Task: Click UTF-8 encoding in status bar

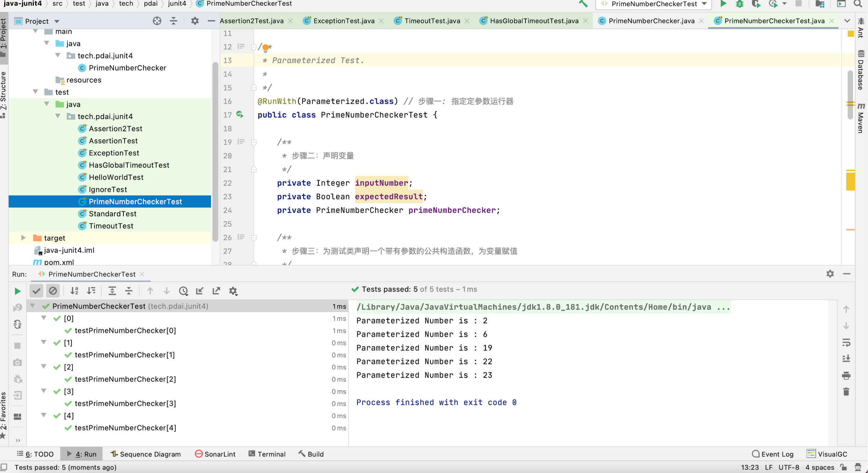Action: point(789,467)
